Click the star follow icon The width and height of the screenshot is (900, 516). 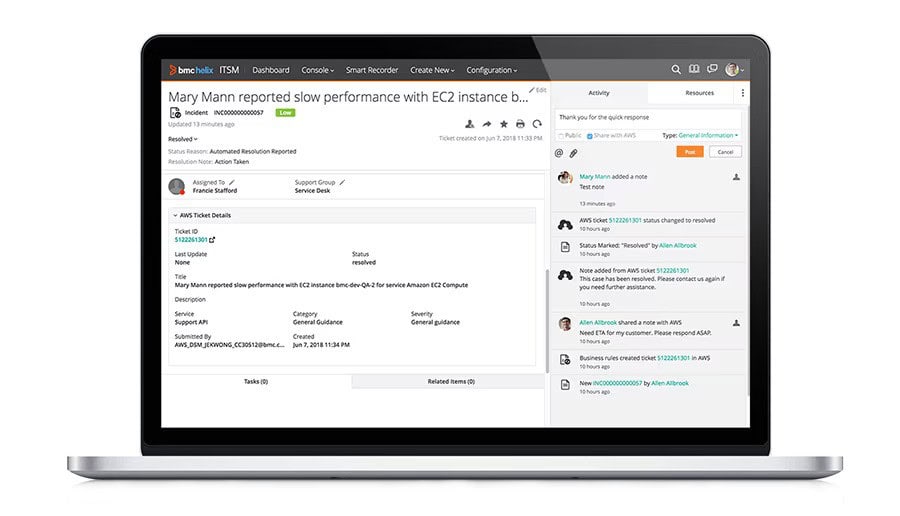pos(503,124)
